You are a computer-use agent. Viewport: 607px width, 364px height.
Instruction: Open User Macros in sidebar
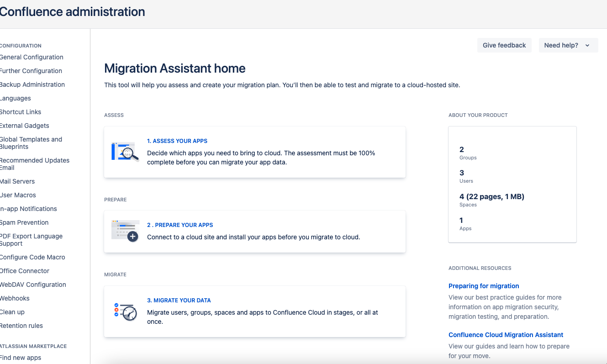pyautogui.click(x=18, y=195)
